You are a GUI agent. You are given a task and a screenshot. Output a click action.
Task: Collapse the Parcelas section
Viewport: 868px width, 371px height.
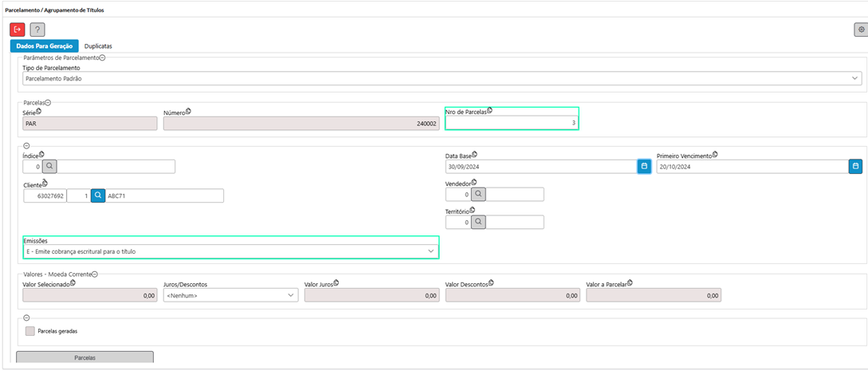pyautogui.click(x=48, y=102)
